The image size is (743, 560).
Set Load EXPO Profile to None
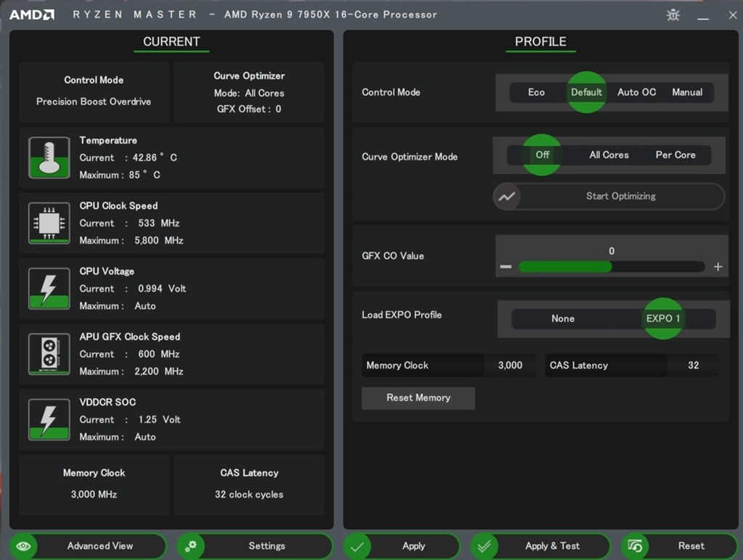tap(562, 318)
